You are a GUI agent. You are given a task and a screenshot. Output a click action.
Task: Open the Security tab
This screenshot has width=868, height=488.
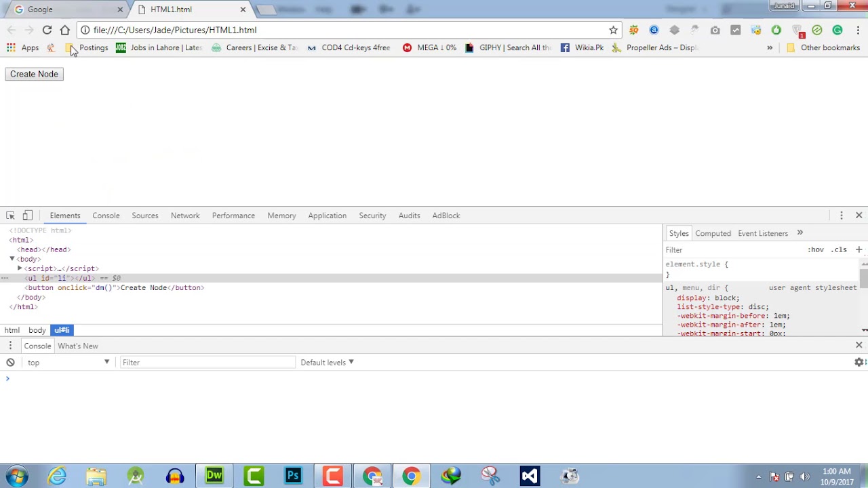pos(372,216)
